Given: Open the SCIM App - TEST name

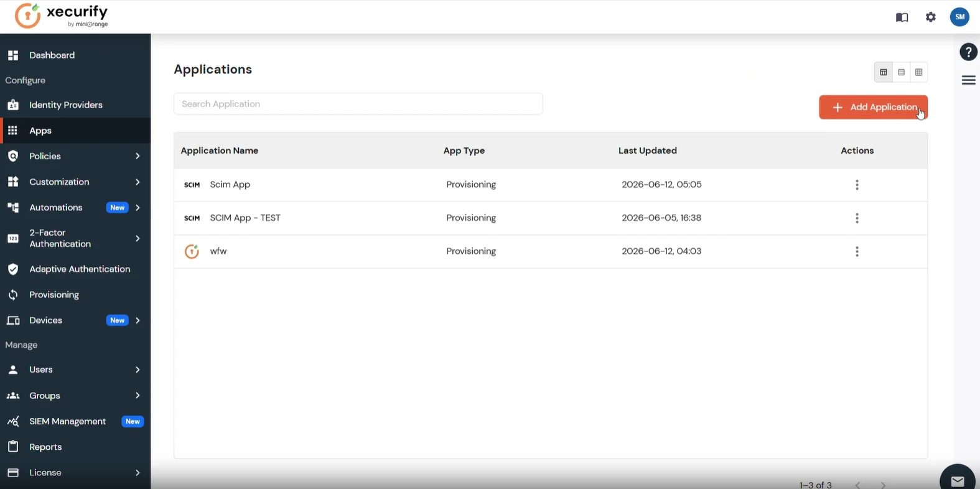Looking at the screenshot, I should [x=245, y=218].
